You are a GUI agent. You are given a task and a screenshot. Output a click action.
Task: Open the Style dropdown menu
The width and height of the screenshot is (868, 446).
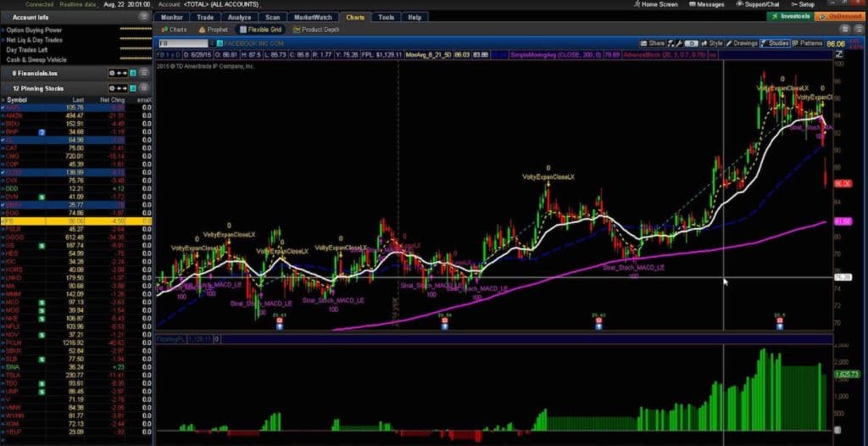click(x=712, y=43)
